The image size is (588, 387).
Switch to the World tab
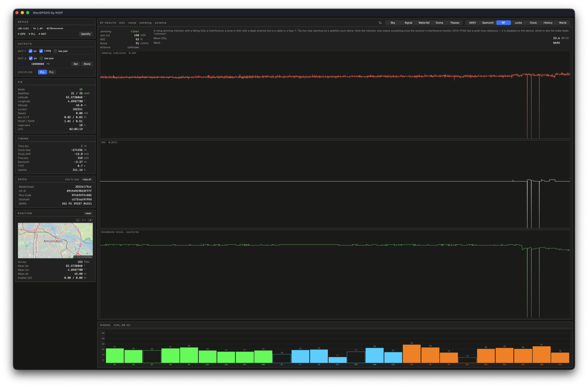563,23
